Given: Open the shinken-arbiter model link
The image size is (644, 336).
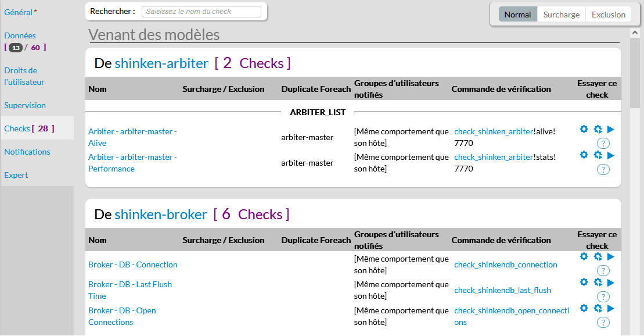Looking at the screenshot, I should pos(161,63).
